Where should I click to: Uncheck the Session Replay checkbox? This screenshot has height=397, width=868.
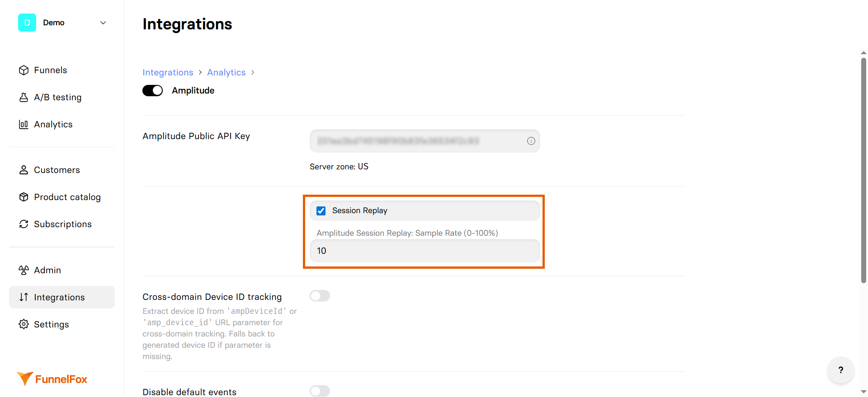pos(321,211)
